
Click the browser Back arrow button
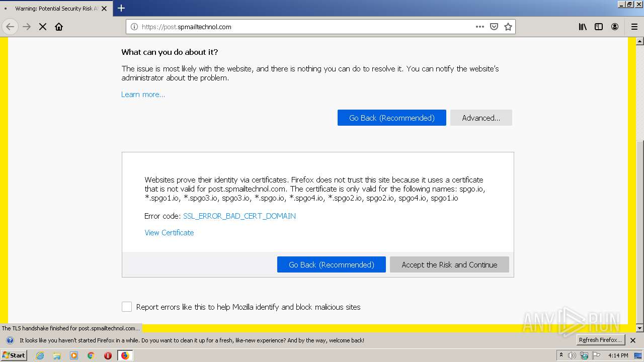10,27
